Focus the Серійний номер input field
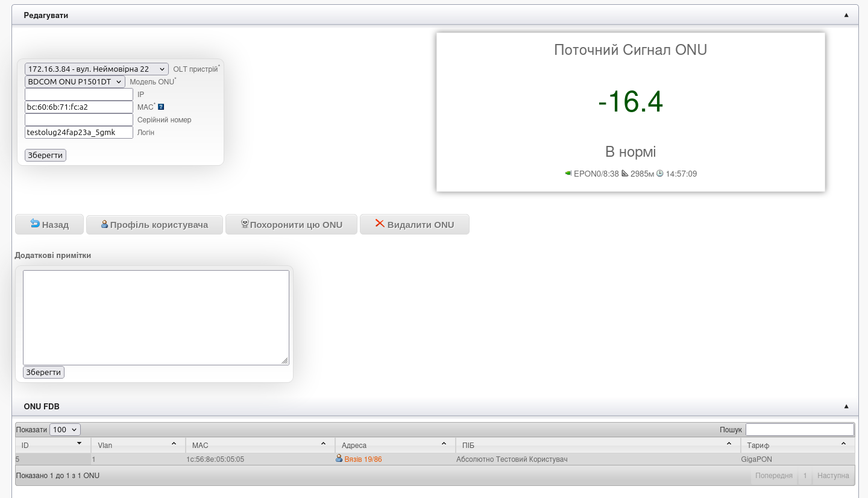This screenshot has width=868, height=498. point(79,120)
